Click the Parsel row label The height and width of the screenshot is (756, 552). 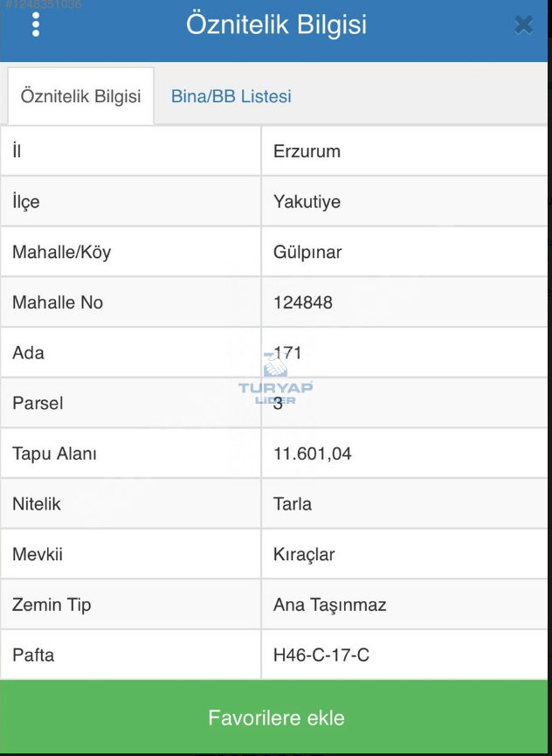pos(38,403)
